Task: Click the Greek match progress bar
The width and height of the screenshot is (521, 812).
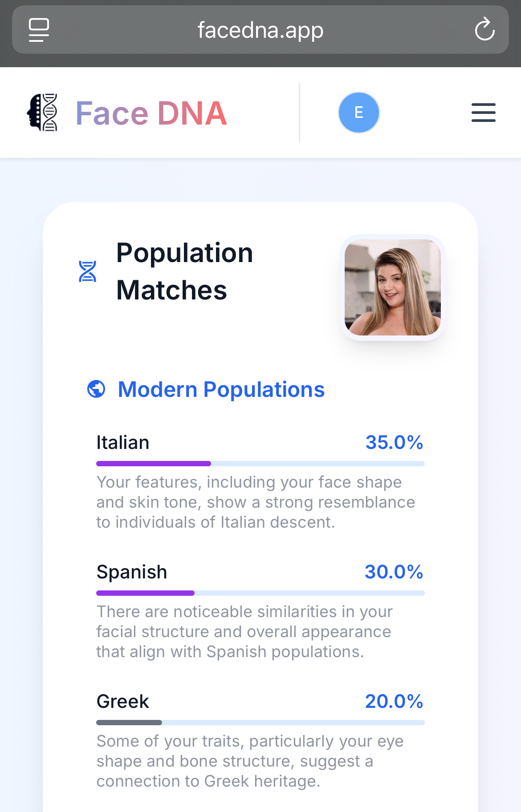Action: 260,723
